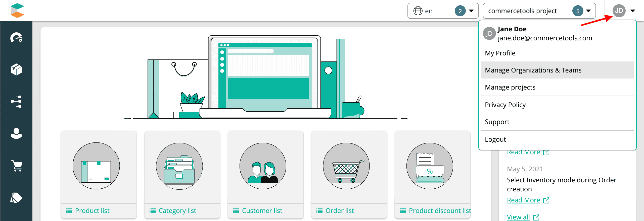Click the Order list cart thumbnail
Viewport: 644px width, 221px height.
pos(346,166)
